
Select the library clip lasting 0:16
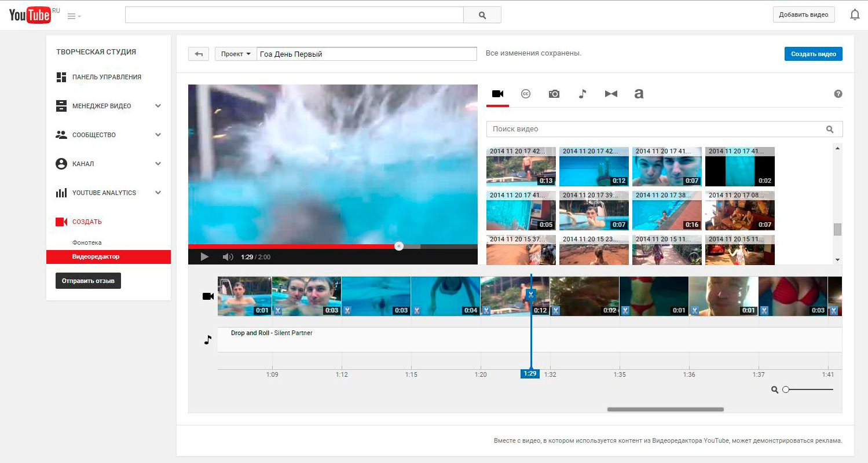coord(667,211)
